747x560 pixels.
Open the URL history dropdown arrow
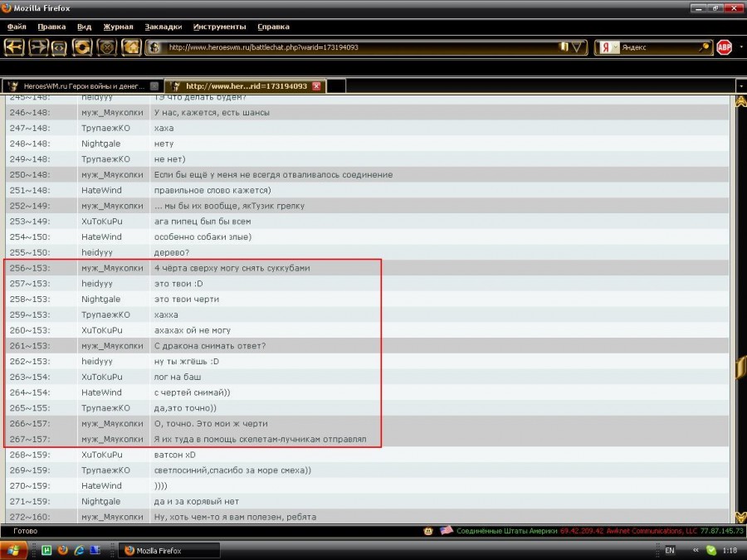[578, 47]
